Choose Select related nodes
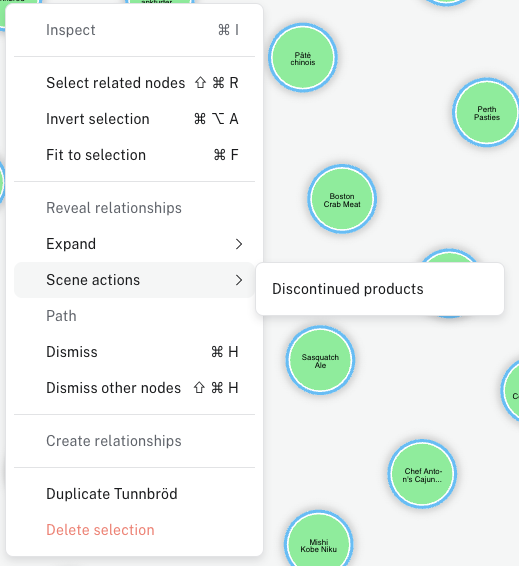The width and height of the screenshot is (519, 566). [134, 83]
